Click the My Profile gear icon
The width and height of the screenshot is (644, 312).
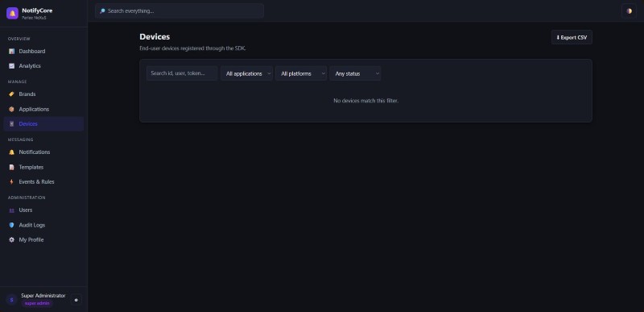tap(11, 239)
